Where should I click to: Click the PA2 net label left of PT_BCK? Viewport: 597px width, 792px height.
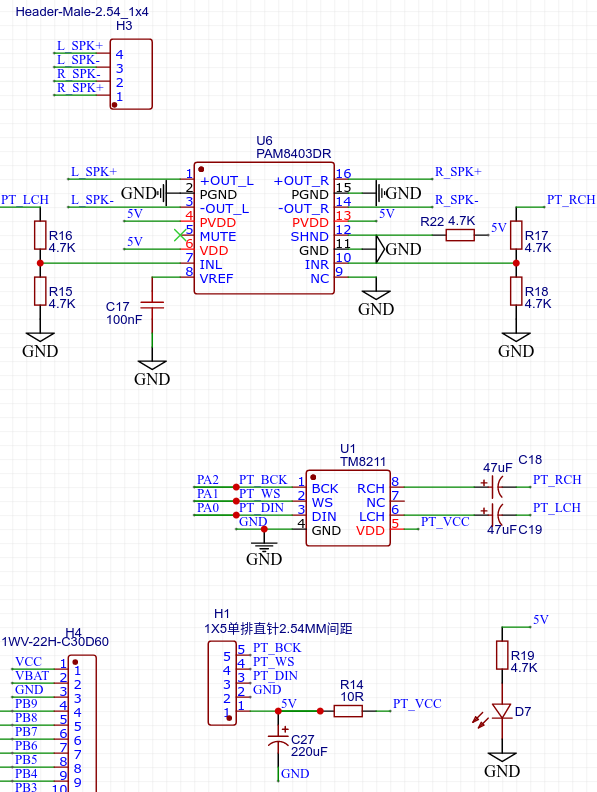click(208, 479)
